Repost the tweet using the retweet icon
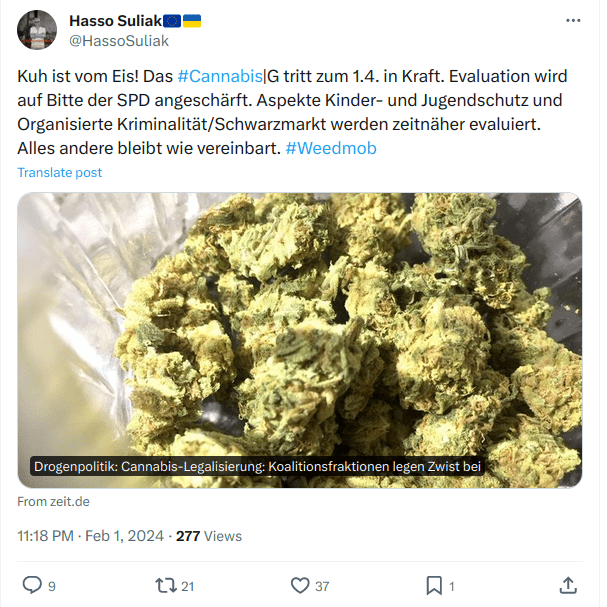 (166, 585)
